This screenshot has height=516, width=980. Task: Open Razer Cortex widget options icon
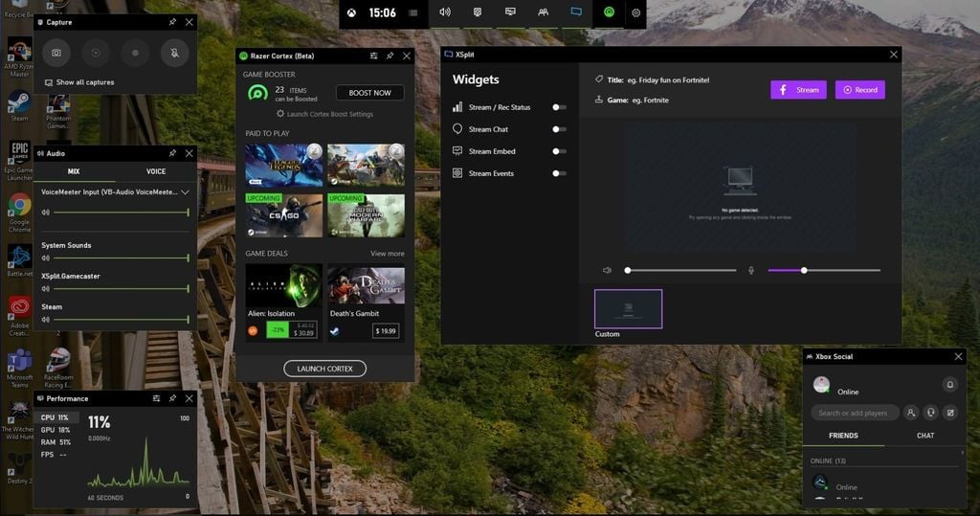pyautogui.click(x=374, y=56)
